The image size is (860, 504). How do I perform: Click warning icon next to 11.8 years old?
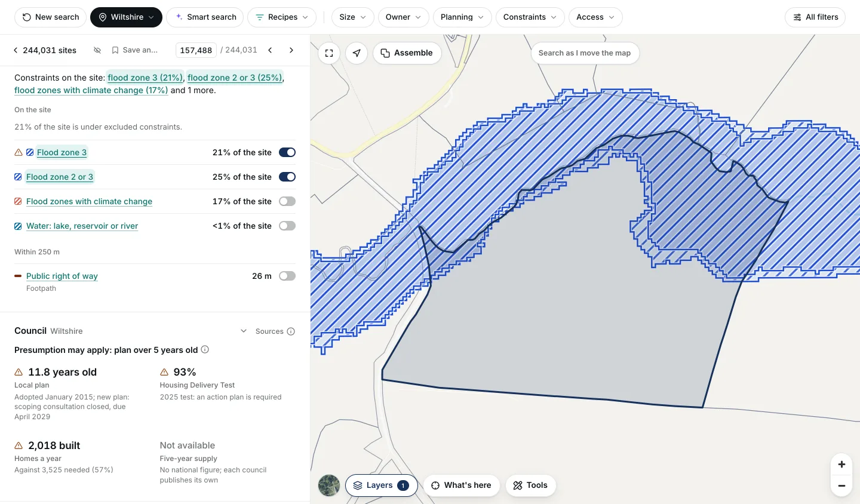point(19,372)
